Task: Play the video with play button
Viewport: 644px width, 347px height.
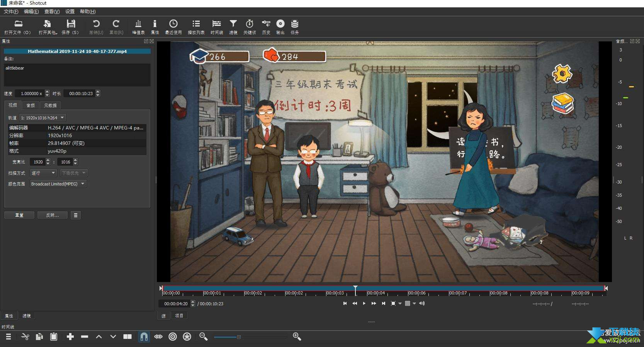Action: pos(364,303)
